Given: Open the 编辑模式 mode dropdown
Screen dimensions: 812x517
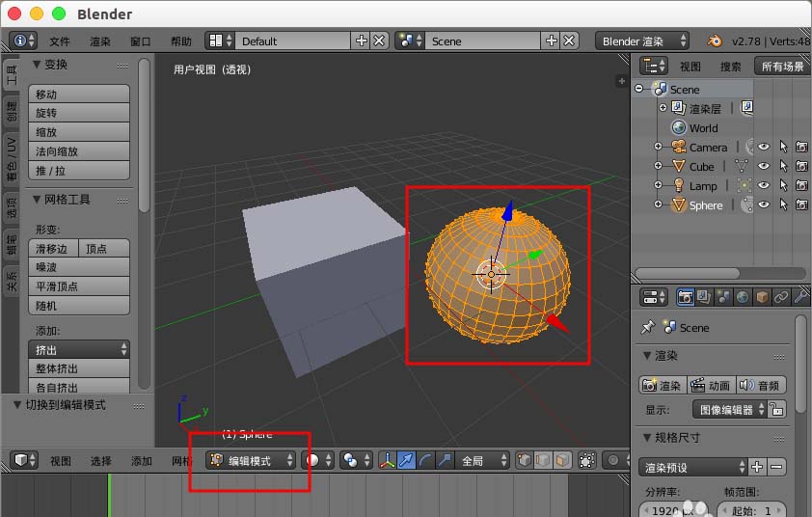Looking at the screenshot, I should tap(251, 461).
